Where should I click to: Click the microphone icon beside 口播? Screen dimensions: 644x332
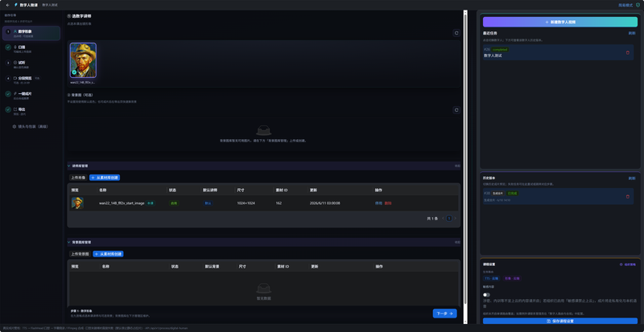click(x=15, y=47)
